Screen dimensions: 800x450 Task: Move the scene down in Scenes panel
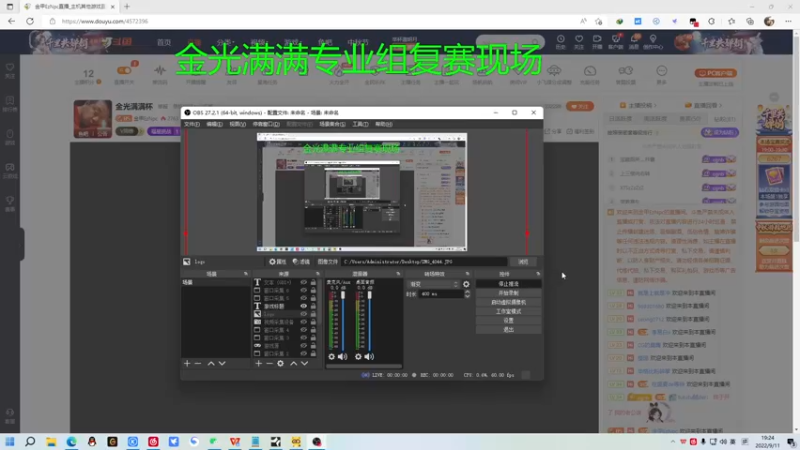click(222, 363)
